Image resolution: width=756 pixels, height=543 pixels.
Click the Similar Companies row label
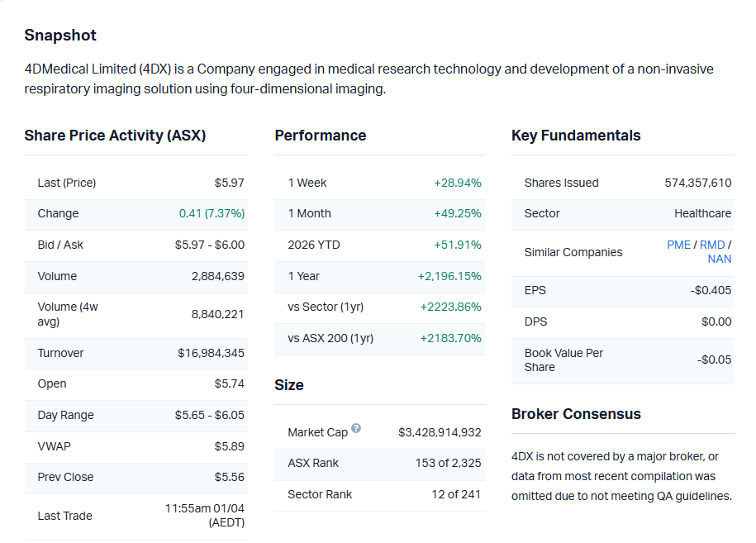[x=573, y=252]
